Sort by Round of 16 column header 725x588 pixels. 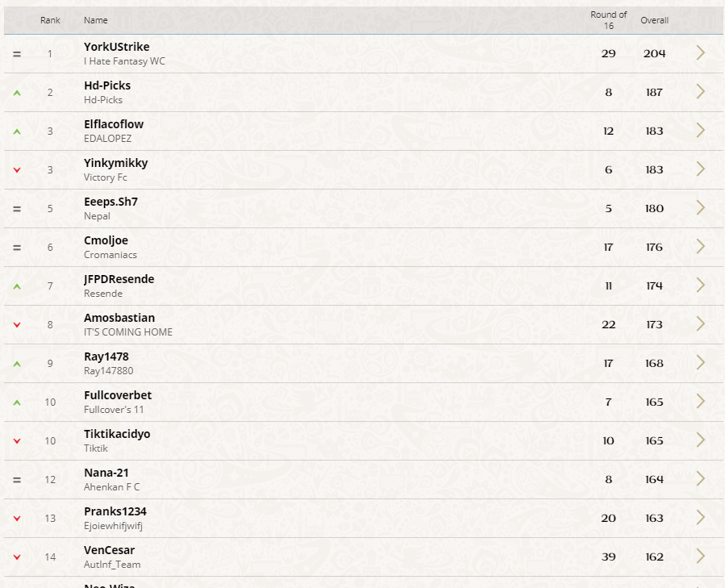coord(609,20)
